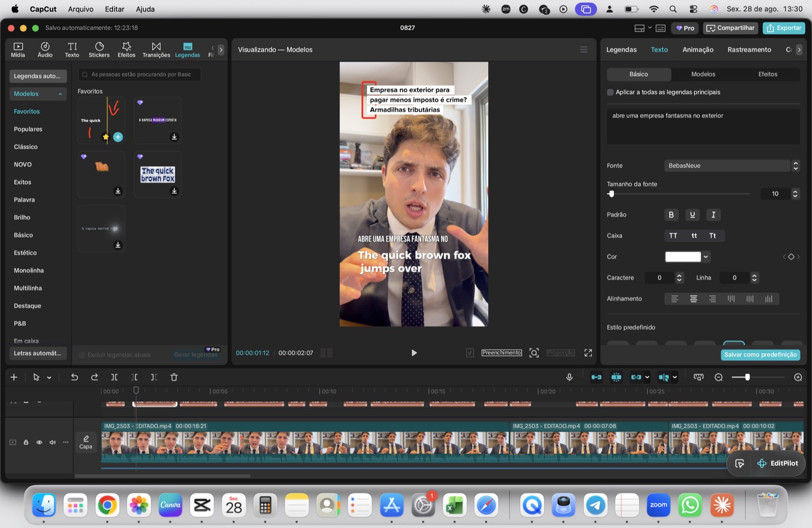Toggle underline formatting for caption
This screenshot has width=812, height=528.
coord(692,215)
